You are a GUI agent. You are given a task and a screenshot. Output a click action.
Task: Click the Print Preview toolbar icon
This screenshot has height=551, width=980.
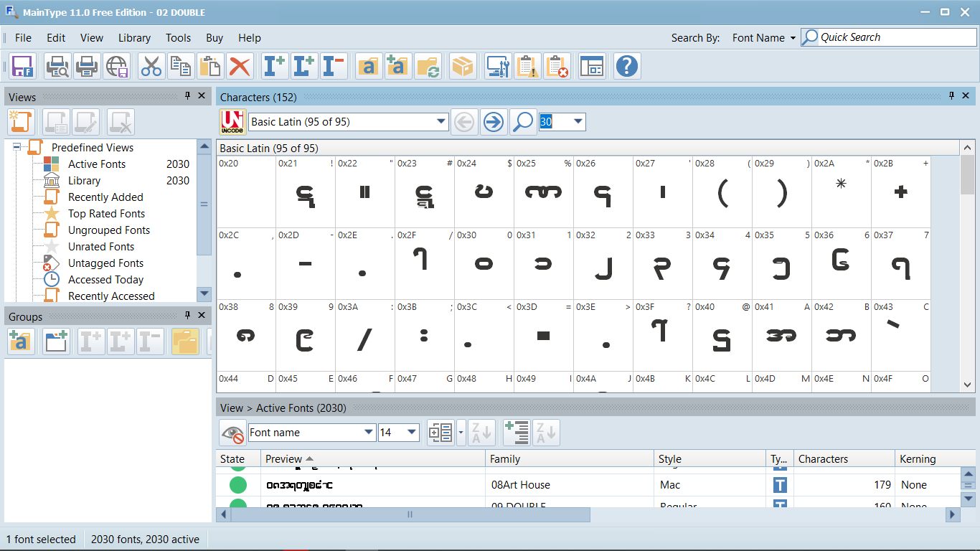(57, 67)
